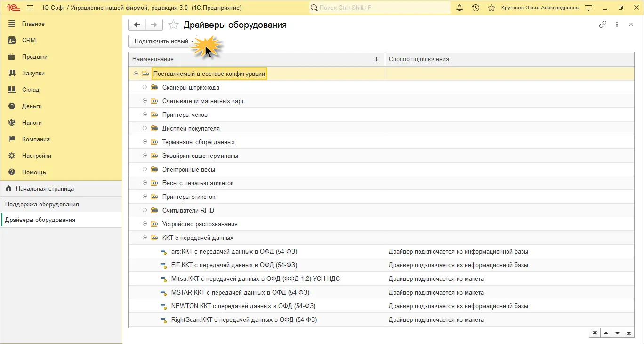Viewport: 644px width, 344px height.
Task: Expand Устройство распознавания group
Action: coord(145,224)
